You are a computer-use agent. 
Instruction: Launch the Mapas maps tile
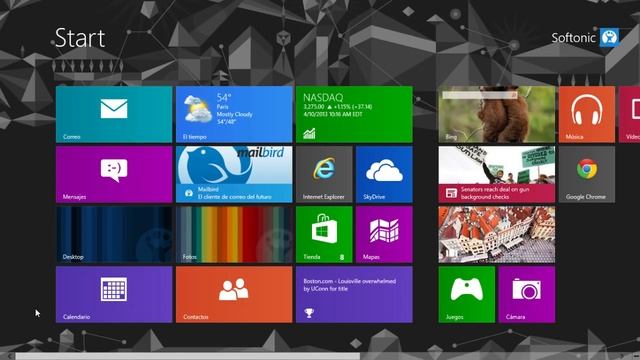point(384,234)
